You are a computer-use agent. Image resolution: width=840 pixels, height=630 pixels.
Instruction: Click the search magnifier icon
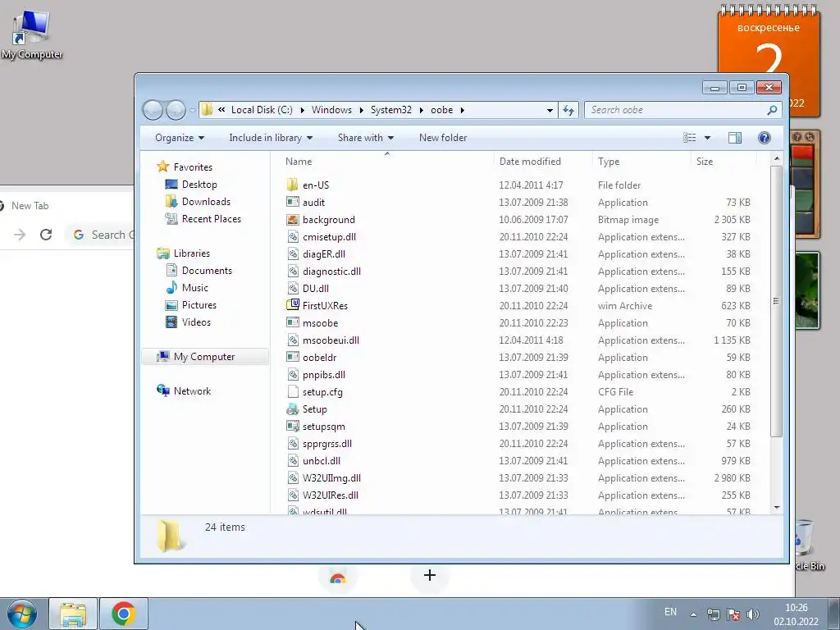coord(772,110)
